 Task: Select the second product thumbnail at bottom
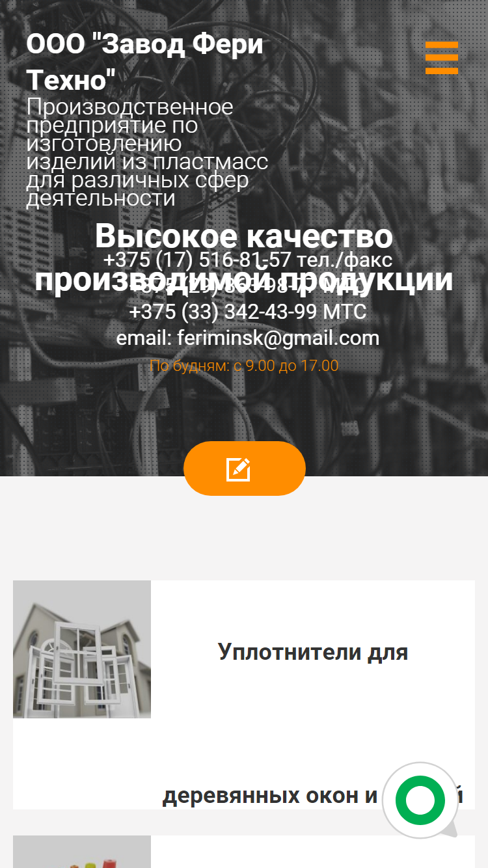[x=82, y=852]
